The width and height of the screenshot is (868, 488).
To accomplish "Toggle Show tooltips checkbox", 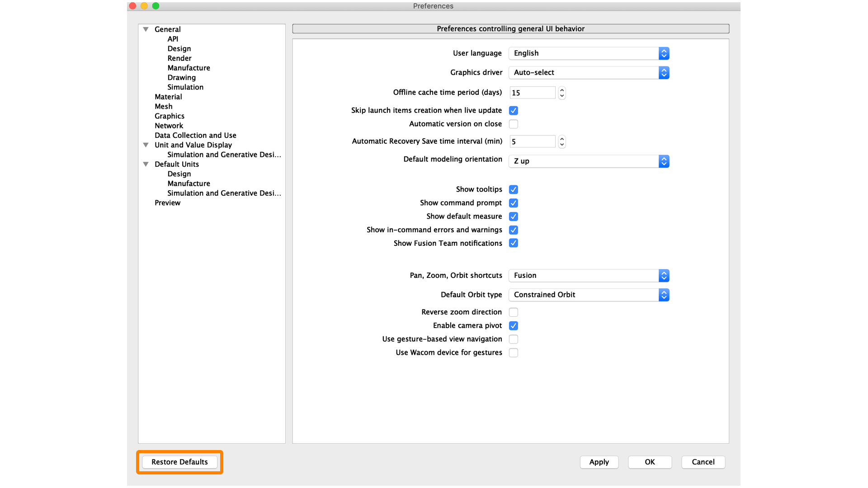I will pyautogui.click(x=514, y=189).
